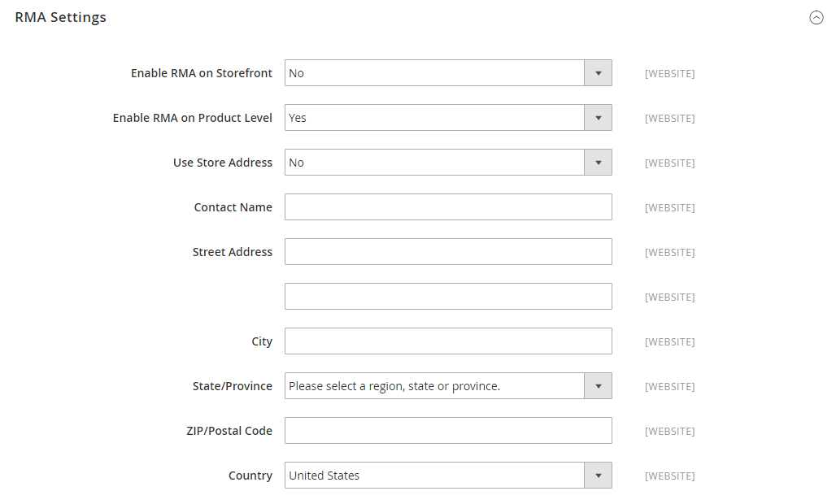This screenshot has height=504, width=836.
Task: Click the circular chevron icon at top right
Action: click(816, 17)
